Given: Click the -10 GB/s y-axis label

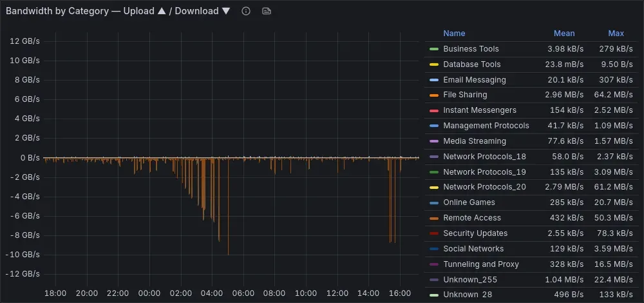Looking at the screenshot, I should coord(23,255).
